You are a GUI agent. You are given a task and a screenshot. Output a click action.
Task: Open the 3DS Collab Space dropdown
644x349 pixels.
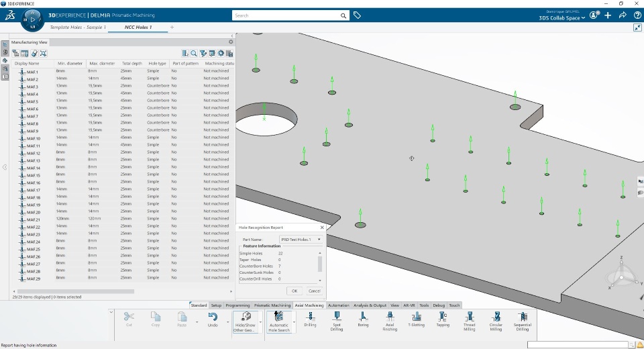point(562,17)
